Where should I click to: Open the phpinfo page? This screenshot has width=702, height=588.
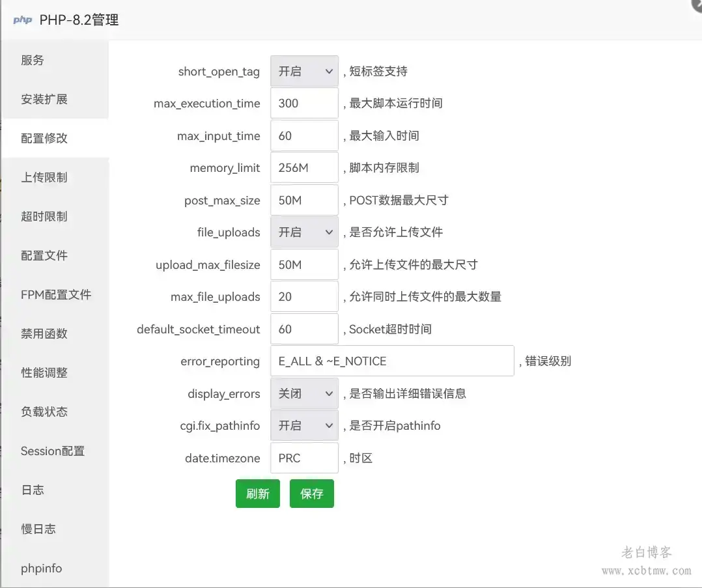40,568
